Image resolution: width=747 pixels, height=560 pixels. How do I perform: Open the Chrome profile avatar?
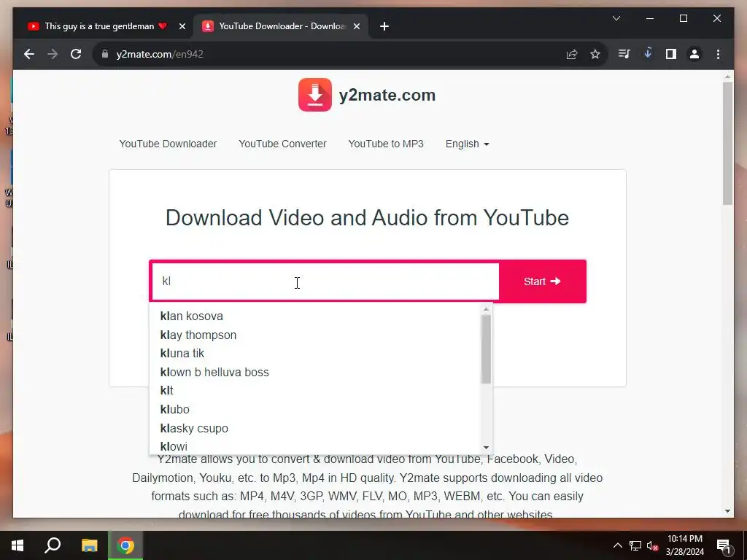tap(694, 54)
